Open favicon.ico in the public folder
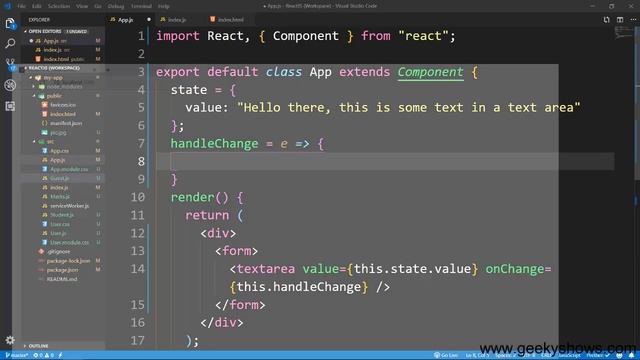Screen dimensions: 640x360 pos(63,105)
